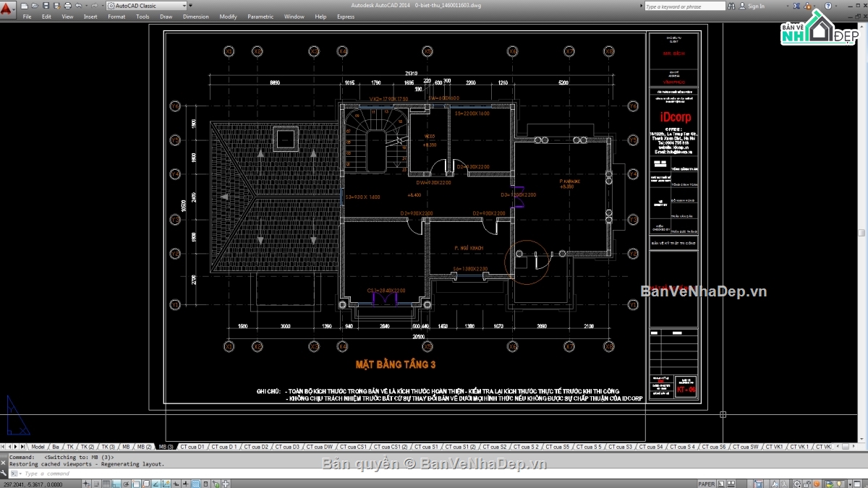This screenshot has width=868, height=488.
Task: Click the Save As icon
Action: point(56,6)
